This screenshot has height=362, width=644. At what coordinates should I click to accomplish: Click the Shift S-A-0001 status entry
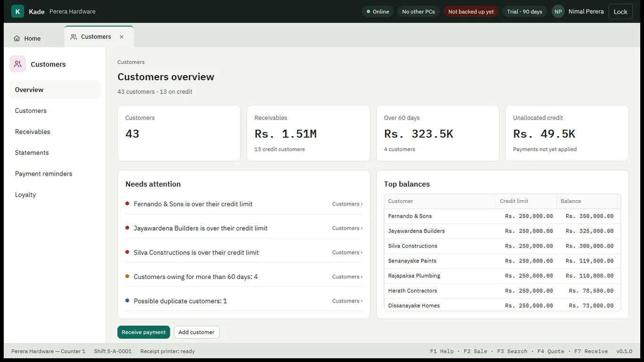point(113,352)
